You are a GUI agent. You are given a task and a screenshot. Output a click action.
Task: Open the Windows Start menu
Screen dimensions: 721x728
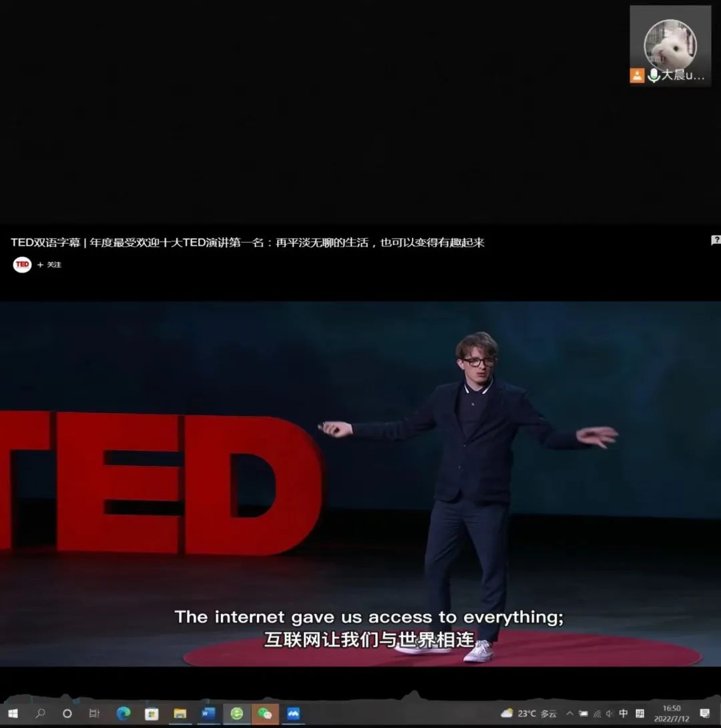coord(12,713)
